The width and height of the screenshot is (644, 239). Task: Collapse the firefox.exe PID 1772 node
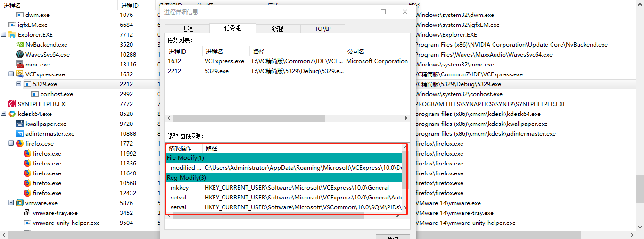coord(11,144)
